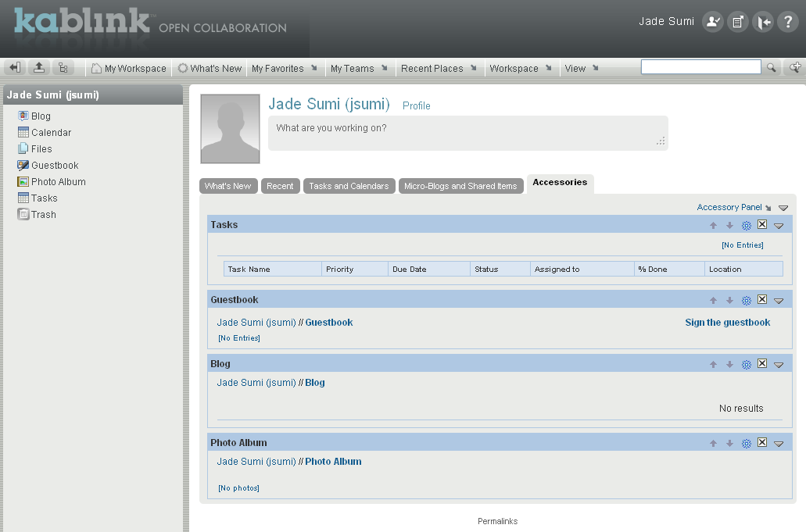The image size is (806, 532).
Task: Click the user presence icon beside Jade Sumi
Action: [x=712, y=21]
